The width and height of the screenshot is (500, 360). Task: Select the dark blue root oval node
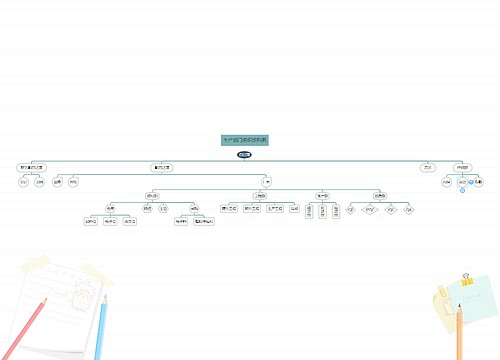coord(244,155)
